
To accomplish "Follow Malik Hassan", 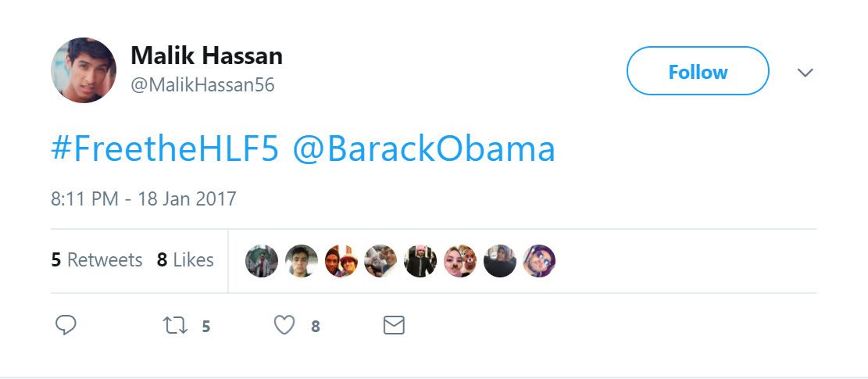I will pyautogui.click(x=698, y=72).
